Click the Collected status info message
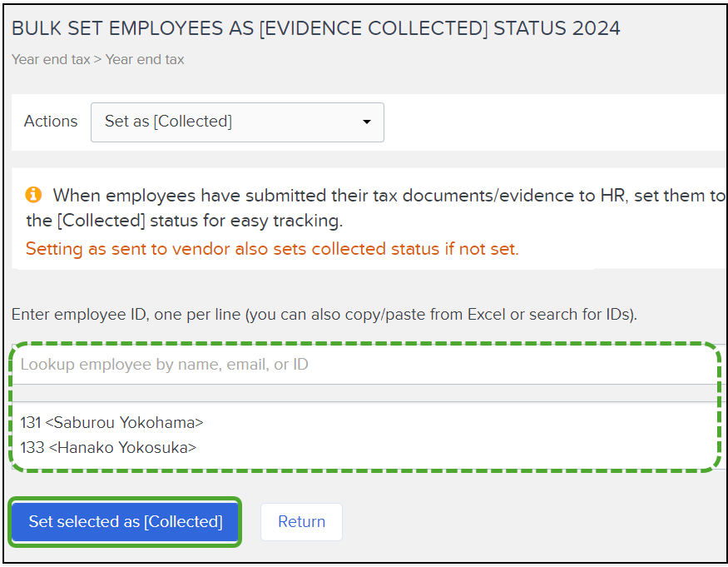 [x=376, y=208]
